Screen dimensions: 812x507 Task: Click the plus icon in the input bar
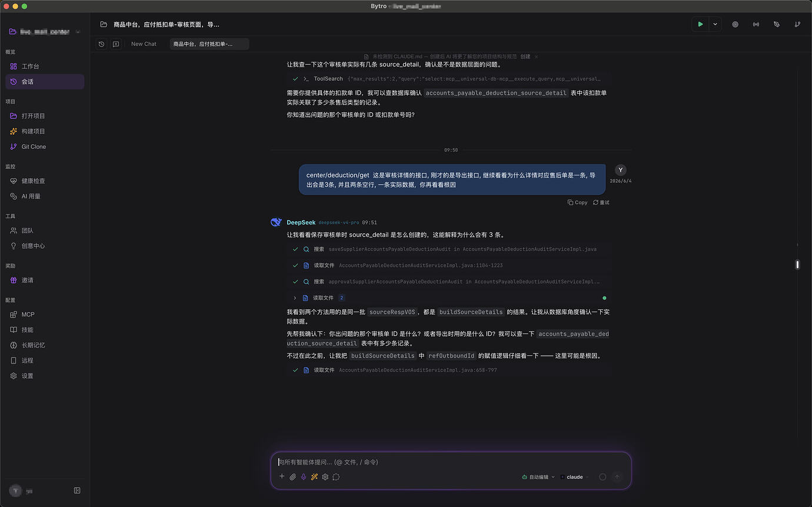pyautogui.click(x=282, y=477)
